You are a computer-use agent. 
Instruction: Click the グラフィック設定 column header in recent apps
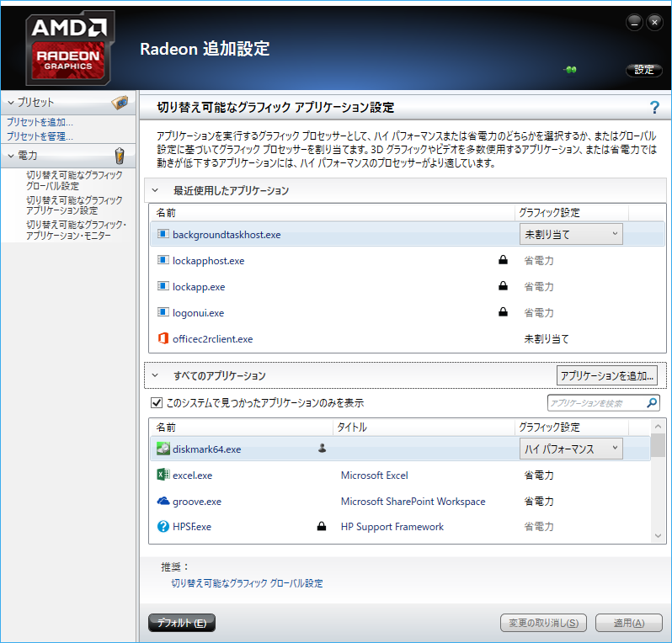571,212
